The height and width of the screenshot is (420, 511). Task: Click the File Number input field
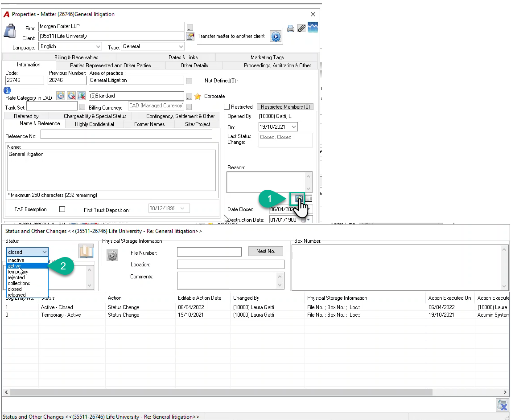click(209, 252)
